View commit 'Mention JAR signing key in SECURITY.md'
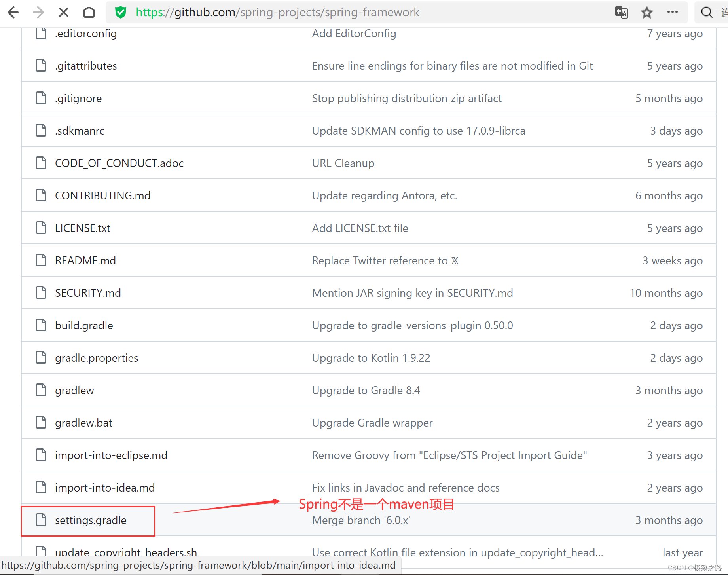The height and width of the screenshot is (575, 728). [x=412, y=293]
